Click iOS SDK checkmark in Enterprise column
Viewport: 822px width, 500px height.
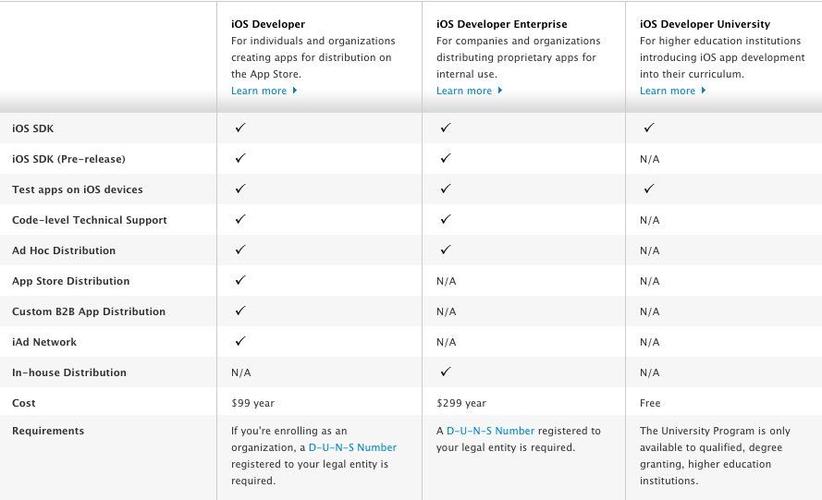coord(445,128)
